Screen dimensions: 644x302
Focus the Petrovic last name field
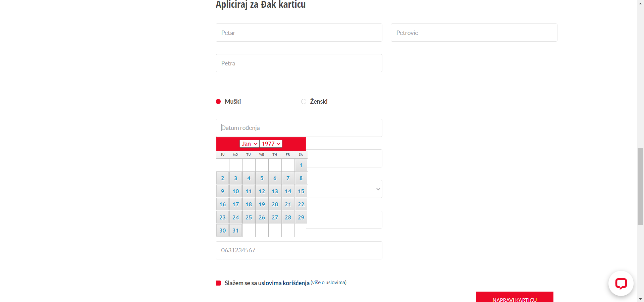474,33
